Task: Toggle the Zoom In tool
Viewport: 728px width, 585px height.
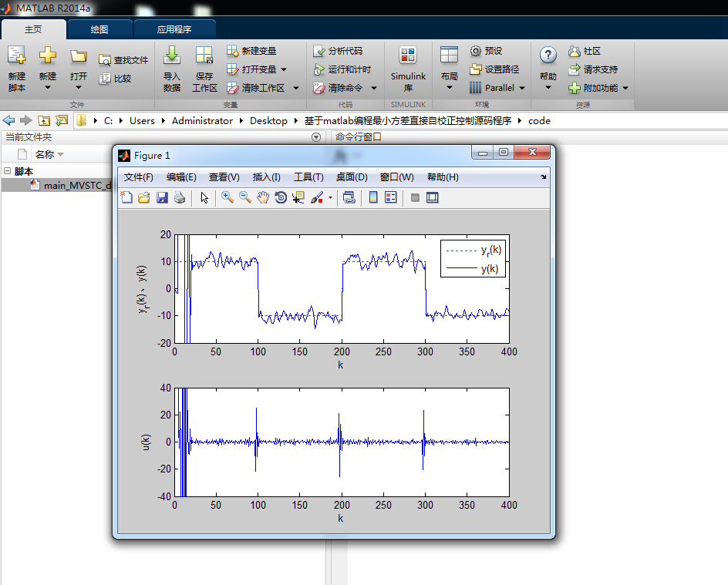Action: pyautogui.click(x=227, y=197)
